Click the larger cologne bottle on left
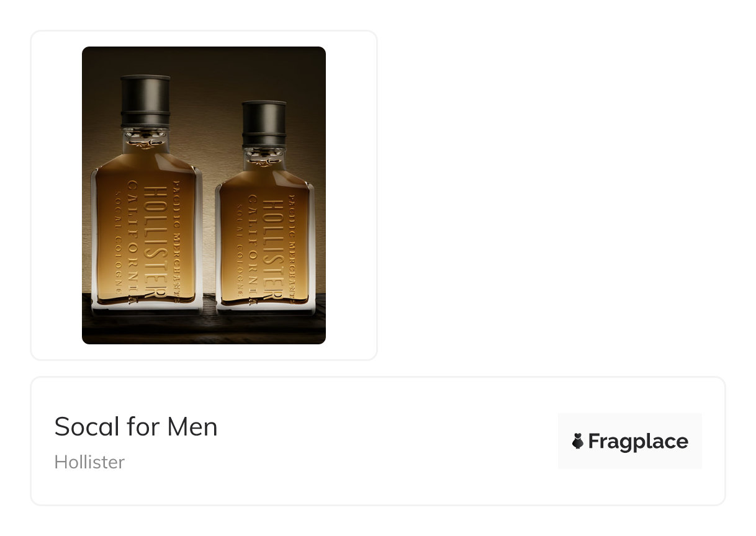This screenshot has height=536, width=756. pyautogui.click(x=146, y=192)
